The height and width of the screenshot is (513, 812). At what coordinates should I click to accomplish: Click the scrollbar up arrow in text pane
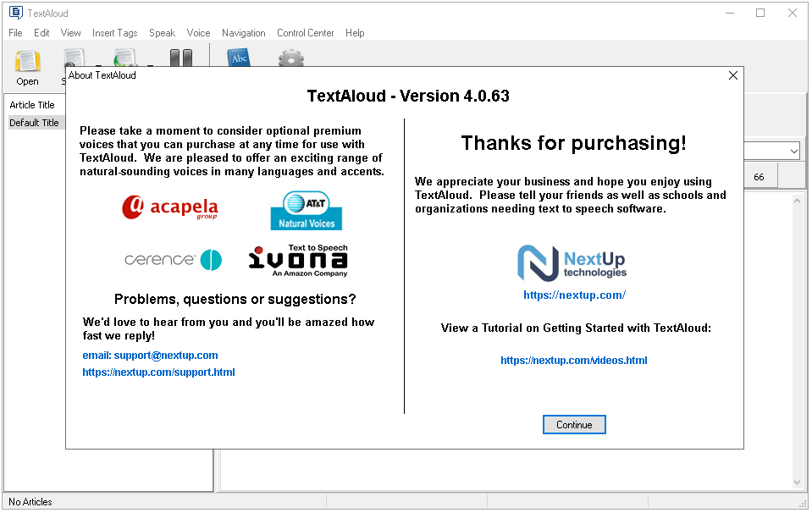click(797, 201)
